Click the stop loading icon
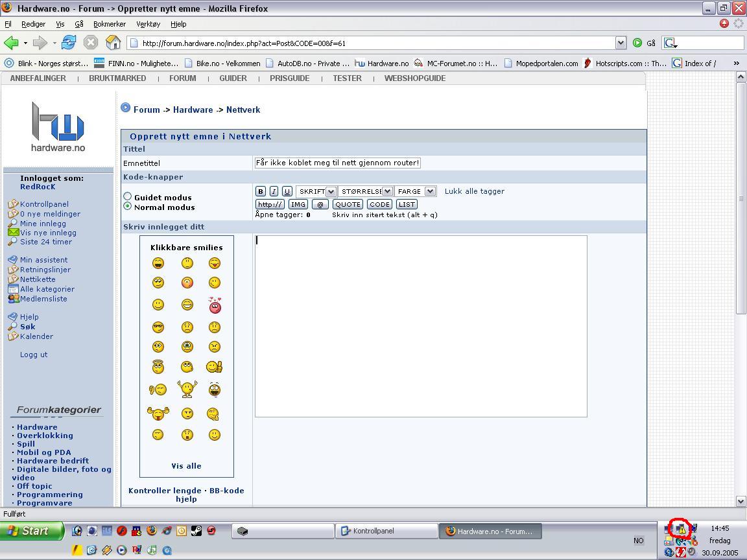 [91, 43]
